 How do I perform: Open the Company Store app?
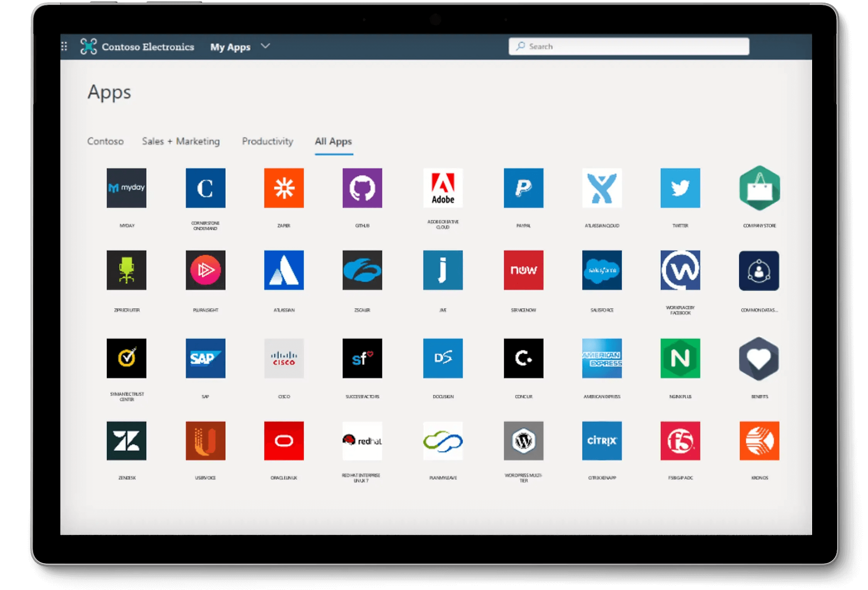point(759,188)
